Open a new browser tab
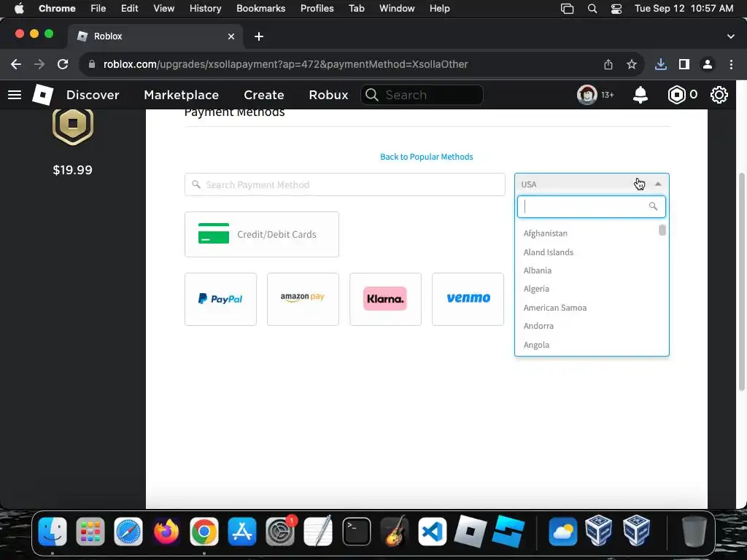 point(259,36)
